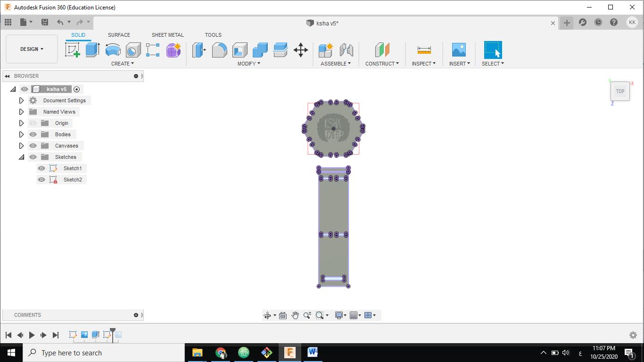644x362 pixels.
Task: Hide the Bodies folder
Action: [33, 134]
